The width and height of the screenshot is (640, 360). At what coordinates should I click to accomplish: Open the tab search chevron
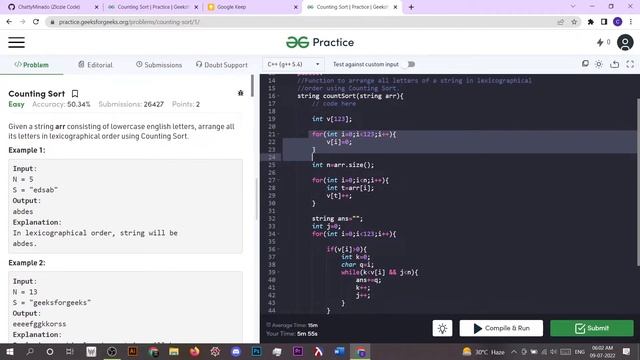coord(573,7)
